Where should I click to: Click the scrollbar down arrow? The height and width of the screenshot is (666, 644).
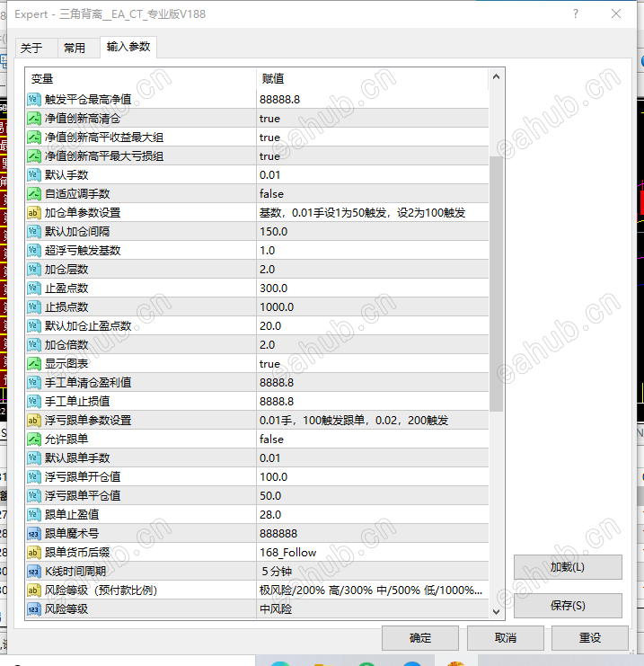[496, 612]
